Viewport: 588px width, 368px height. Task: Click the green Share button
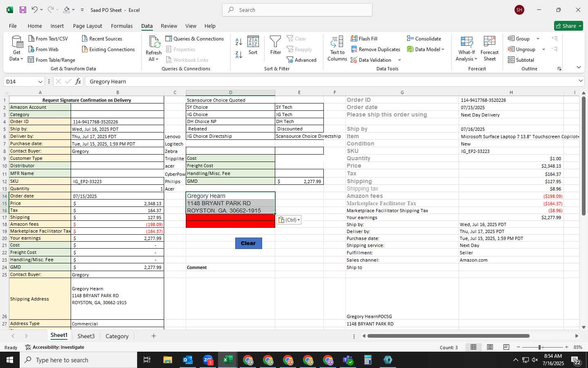(x=568, y=26)
